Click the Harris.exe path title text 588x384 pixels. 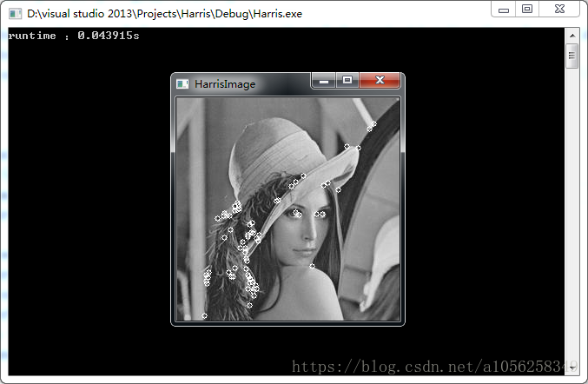(x=164, y=14)
